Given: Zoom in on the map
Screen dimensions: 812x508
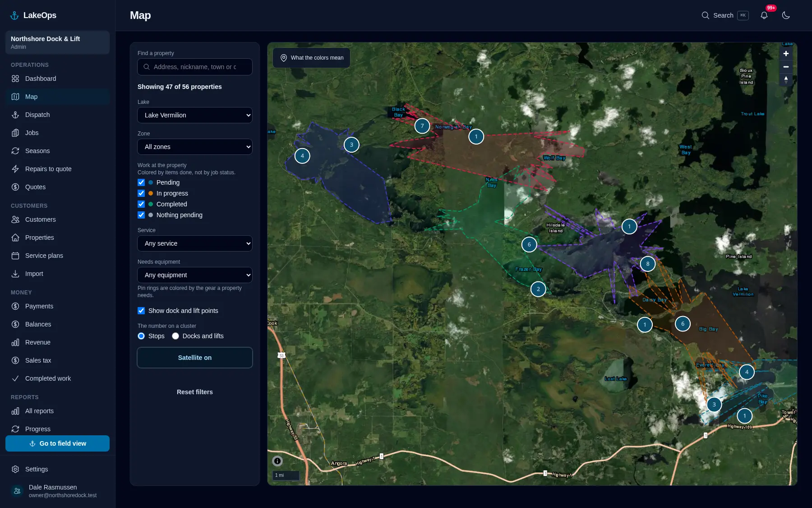Looking at the screenshot, I should 786,54.
